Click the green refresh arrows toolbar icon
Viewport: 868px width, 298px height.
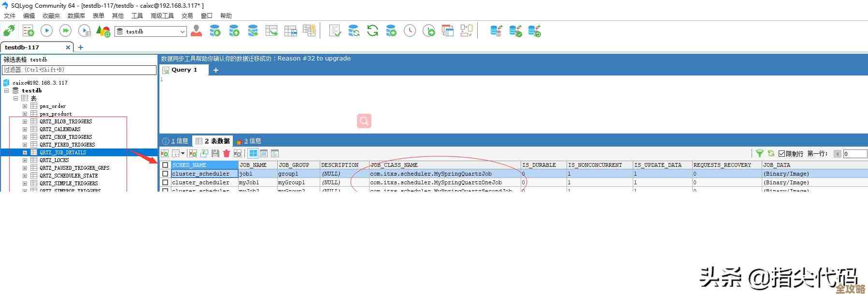[372, 31]
